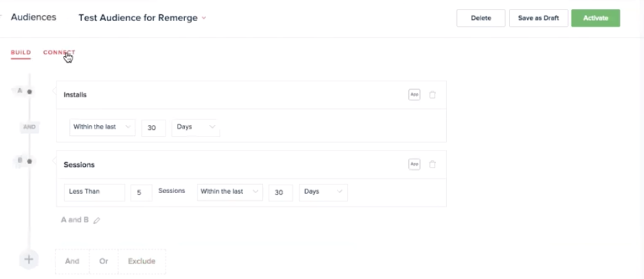Edit the A and B logic with pencil icon
The image size is (644, 279).
tap(96, 221)
